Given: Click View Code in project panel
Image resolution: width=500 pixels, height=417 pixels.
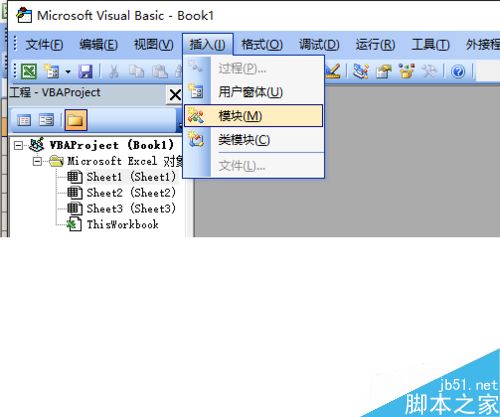Looking at the screenshot, I should [24, 120].
